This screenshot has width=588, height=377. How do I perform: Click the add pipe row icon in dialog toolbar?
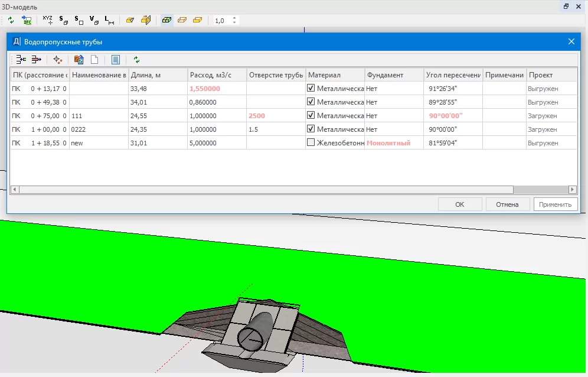(x=21, y=59)
